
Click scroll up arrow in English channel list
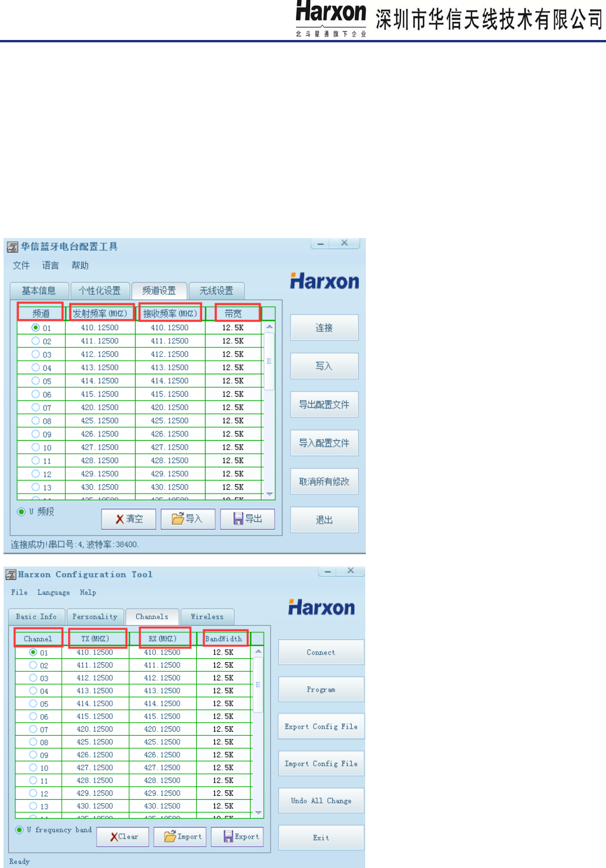click(258, 652)
